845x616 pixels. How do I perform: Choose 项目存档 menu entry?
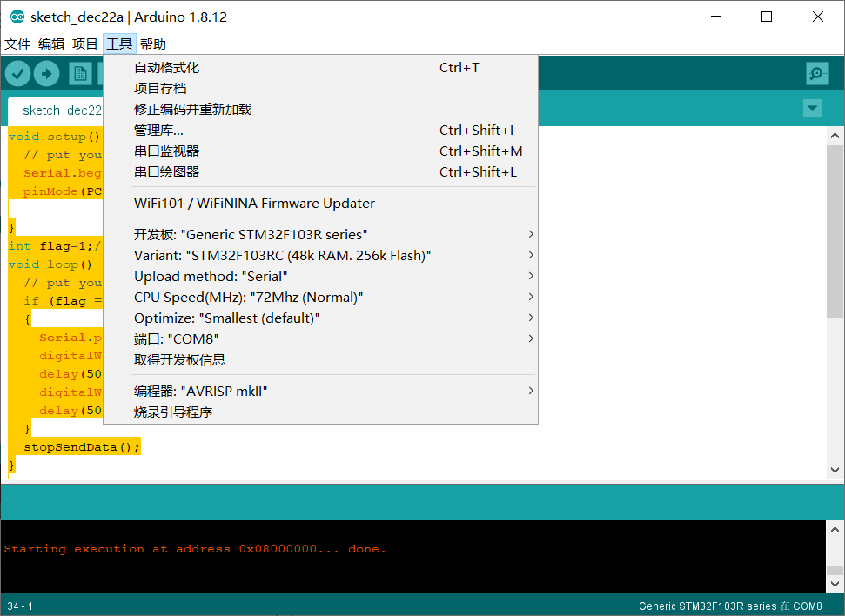320,89
